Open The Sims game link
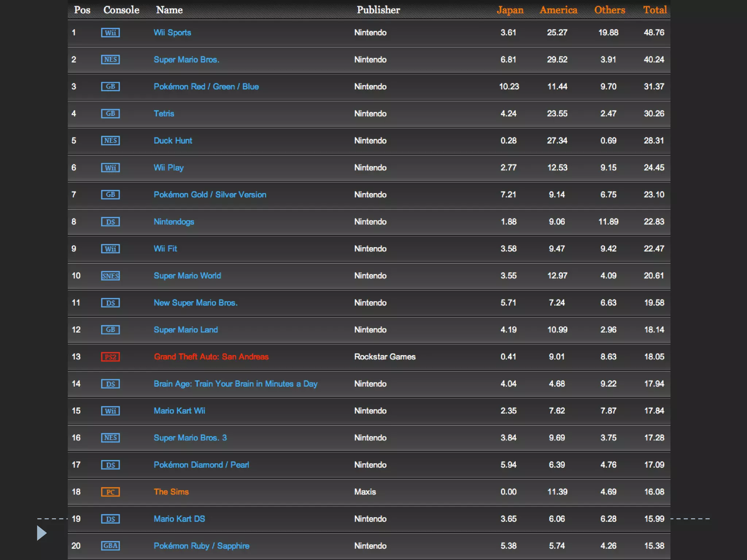 coord(171,491)
